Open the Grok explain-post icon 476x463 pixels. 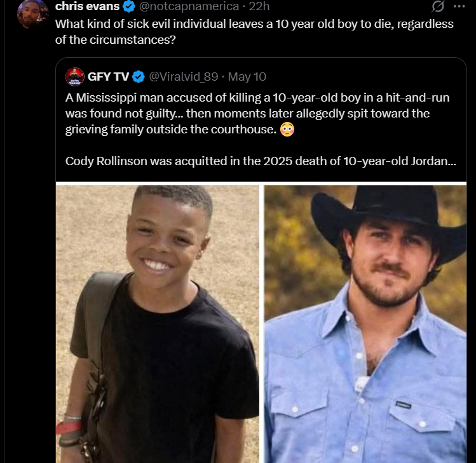tap(438, 6)
